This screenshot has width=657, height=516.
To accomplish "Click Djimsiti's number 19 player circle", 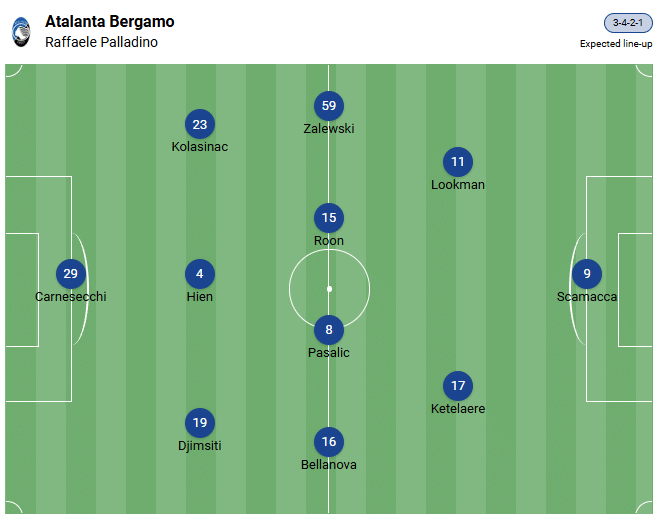I will click(200, 423).
